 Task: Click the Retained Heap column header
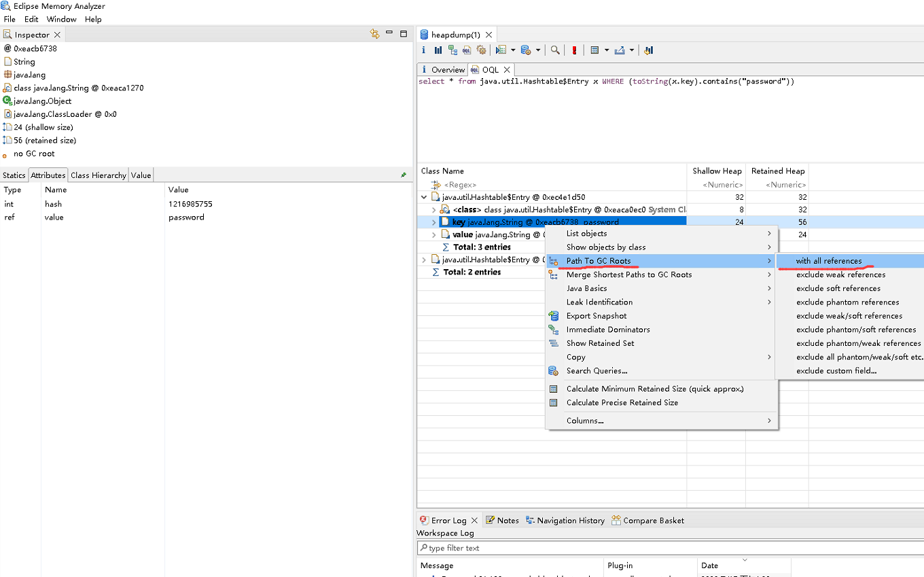click(777, 171)
